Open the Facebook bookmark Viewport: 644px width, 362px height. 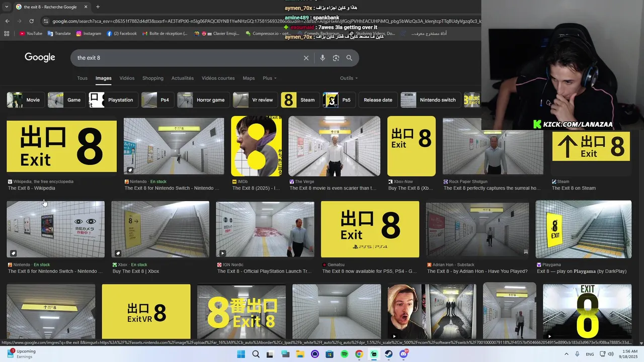(121, 34)
